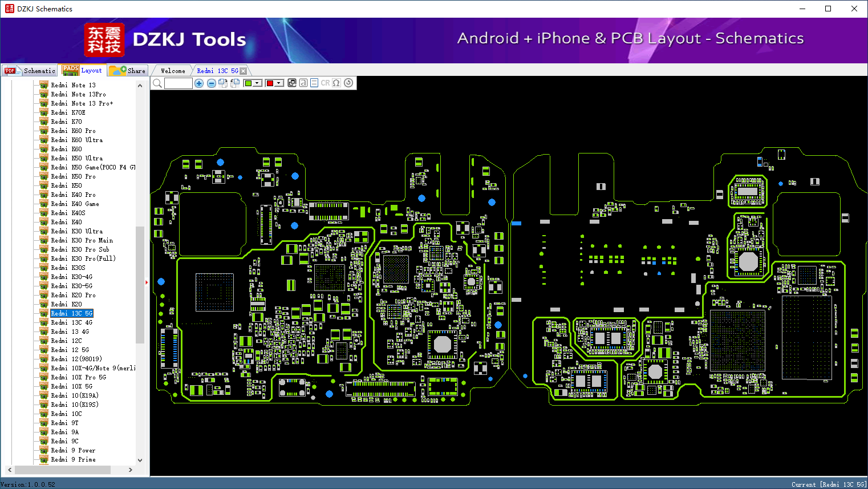Click the Version:1.0.0.52 status text
The image size is (868, 489).
28,484
